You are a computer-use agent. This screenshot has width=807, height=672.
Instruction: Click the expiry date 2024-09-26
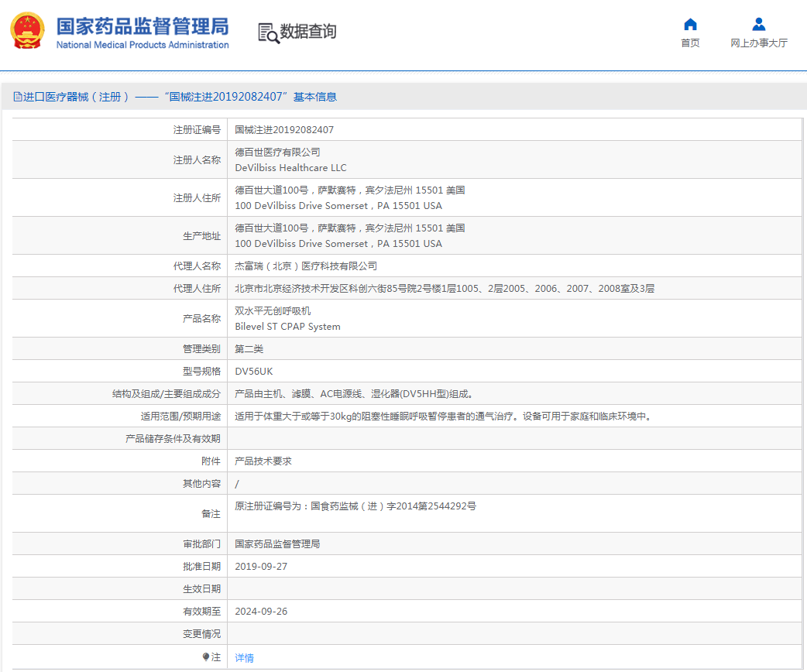(x=261, y=611)
